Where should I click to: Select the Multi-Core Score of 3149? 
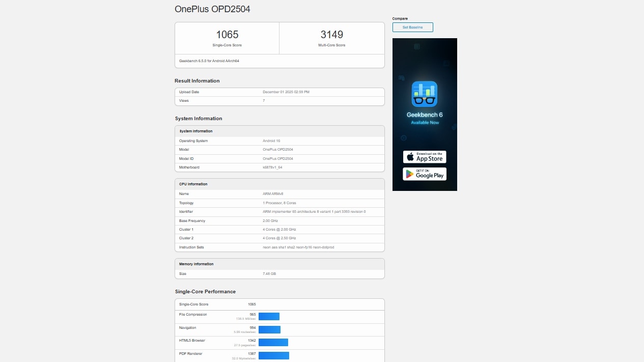tap(331, 35)
